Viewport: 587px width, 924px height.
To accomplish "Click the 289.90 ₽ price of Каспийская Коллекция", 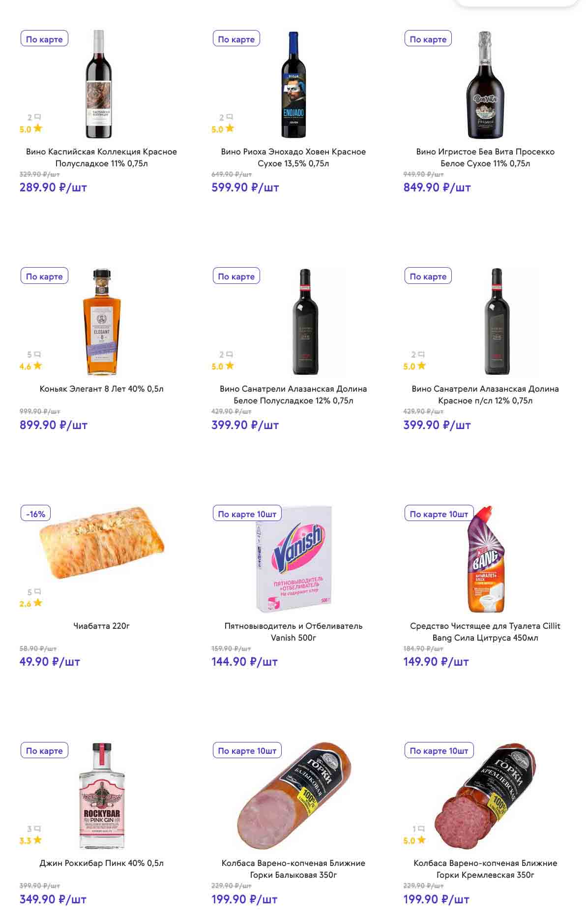I will (x=53, y=187).
